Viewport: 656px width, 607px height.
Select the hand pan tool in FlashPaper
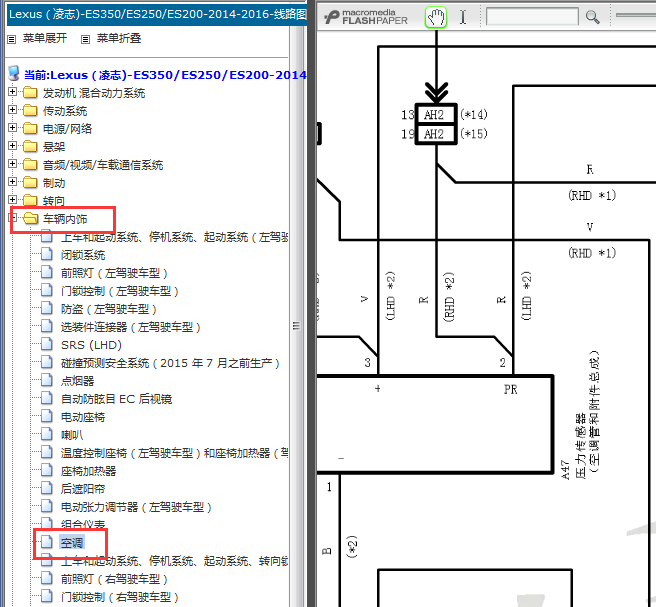(x=436, y=18)
